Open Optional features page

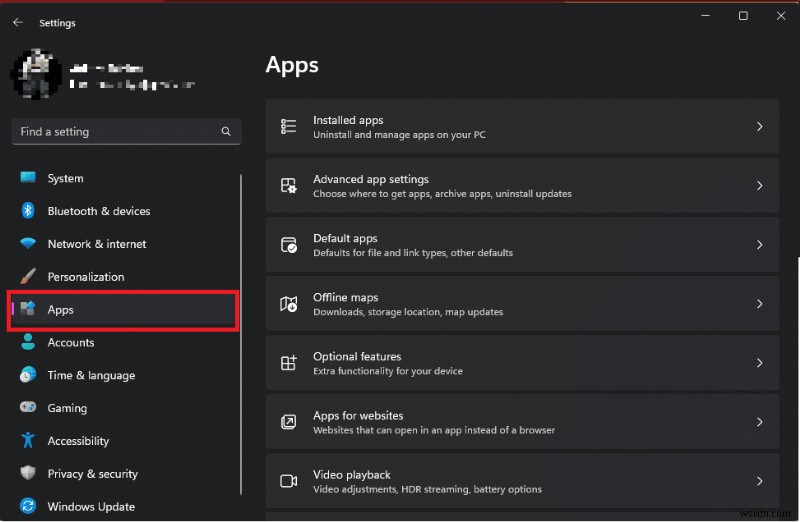522,363
